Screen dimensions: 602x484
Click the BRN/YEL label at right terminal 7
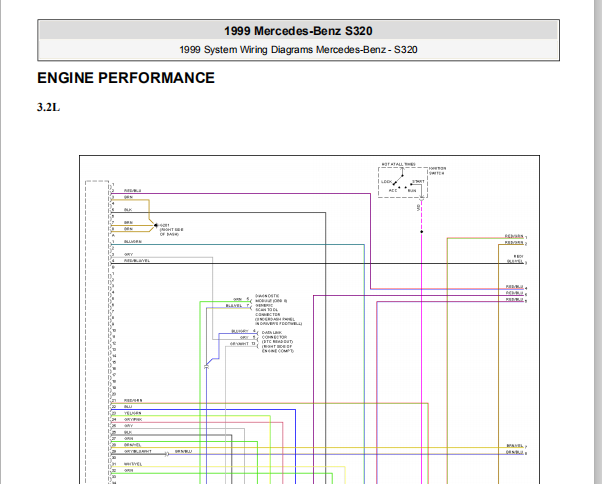pos(514,446)
